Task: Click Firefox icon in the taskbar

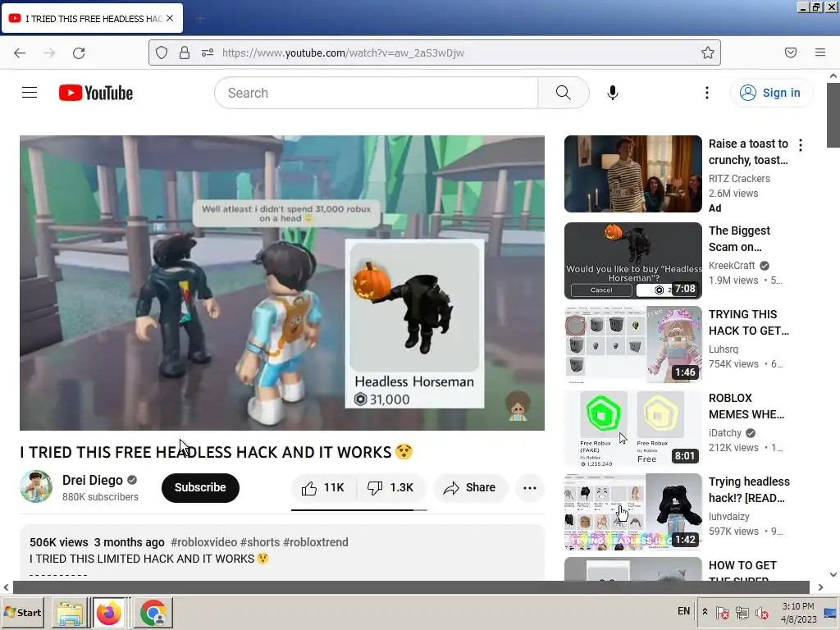Action: pos(109,613)
